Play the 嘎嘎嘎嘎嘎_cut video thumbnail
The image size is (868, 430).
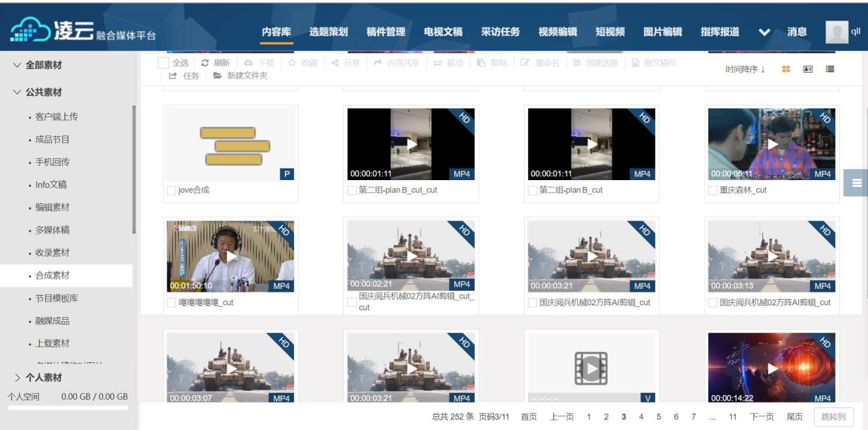231,257
